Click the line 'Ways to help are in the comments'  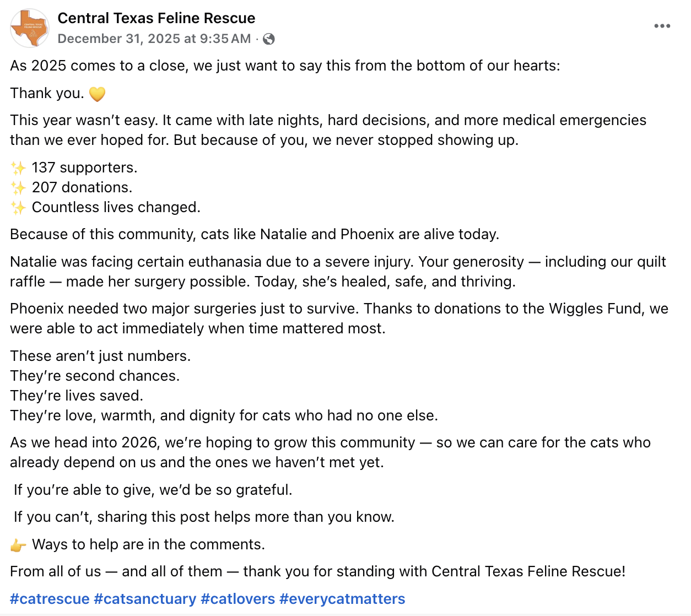[x=148, y=544]
